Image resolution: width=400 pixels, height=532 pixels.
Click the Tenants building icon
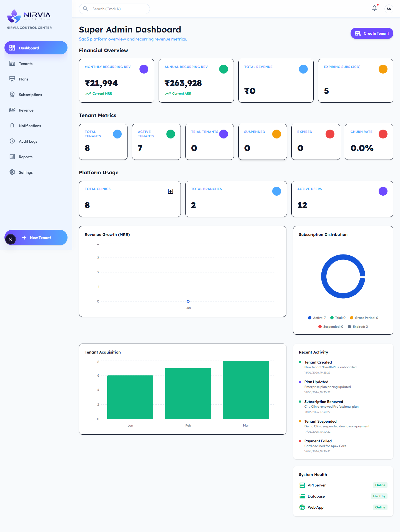coord(12,63)
